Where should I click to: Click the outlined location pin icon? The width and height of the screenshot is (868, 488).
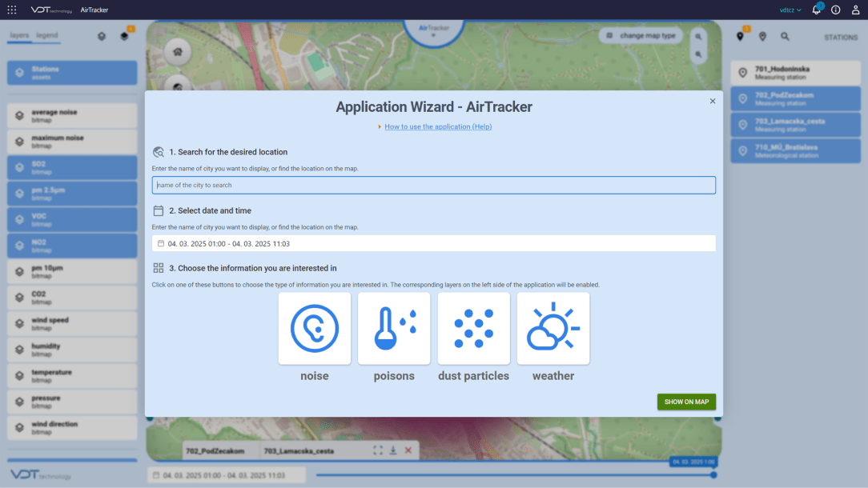pos(763,37)
